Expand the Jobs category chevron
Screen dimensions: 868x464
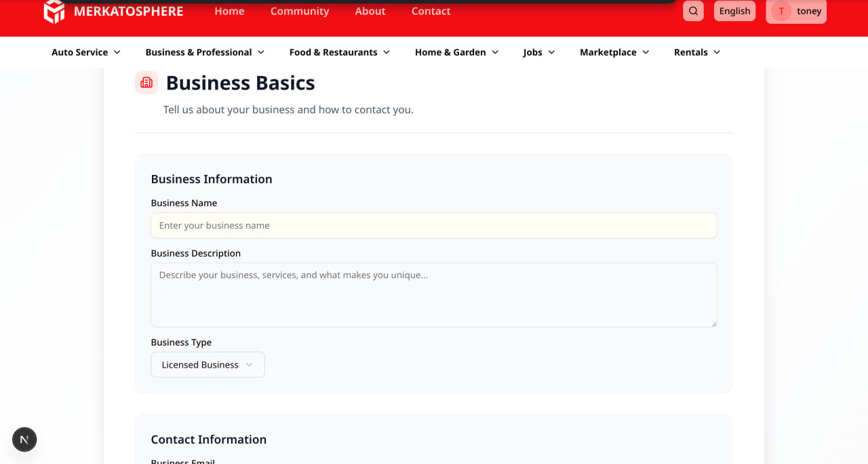point(538,52)
